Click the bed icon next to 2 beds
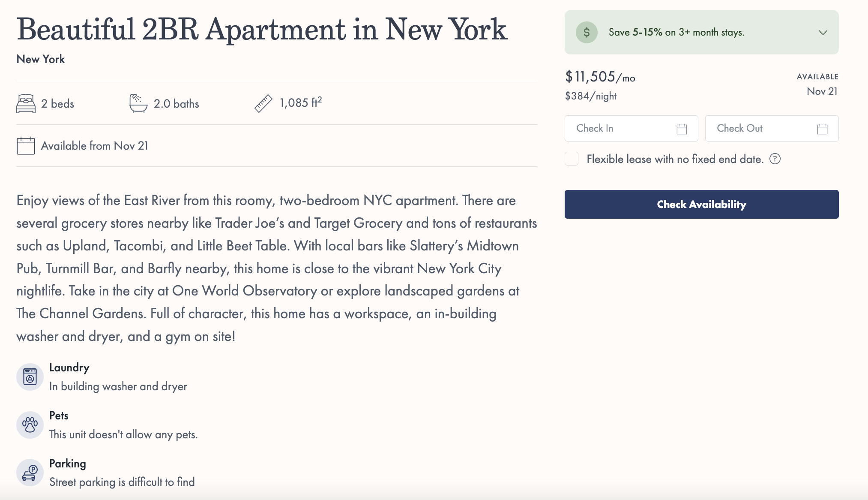Viewport: 868px width, 500px height. (x=26, y=104)
